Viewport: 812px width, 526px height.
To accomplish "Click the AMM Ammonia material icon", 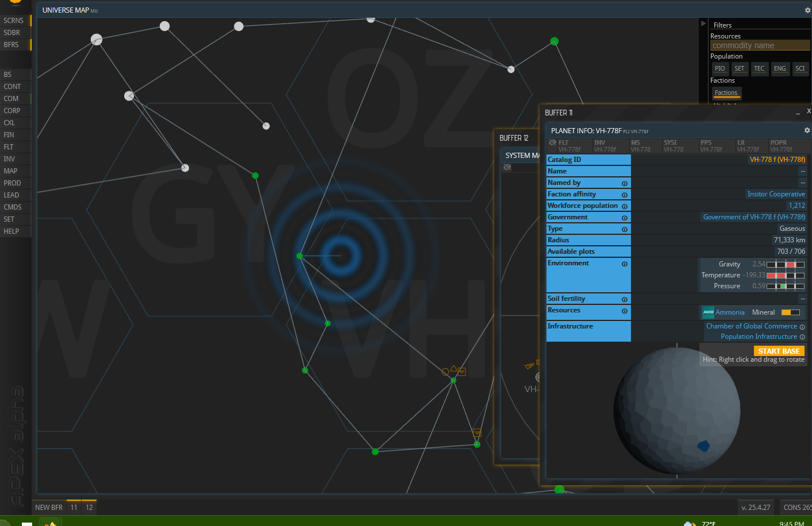I will 708,312.
